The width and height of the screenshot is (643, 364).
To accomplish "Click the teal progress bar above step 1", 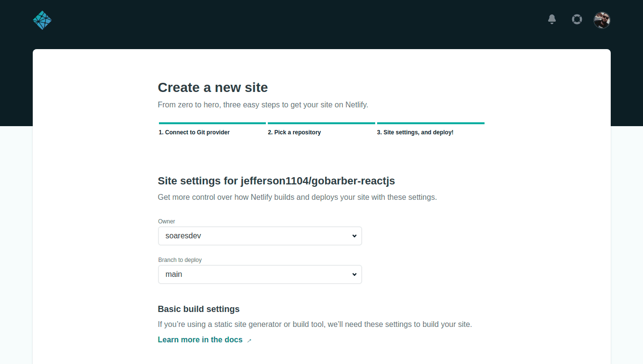I will [x=212, y=123].
